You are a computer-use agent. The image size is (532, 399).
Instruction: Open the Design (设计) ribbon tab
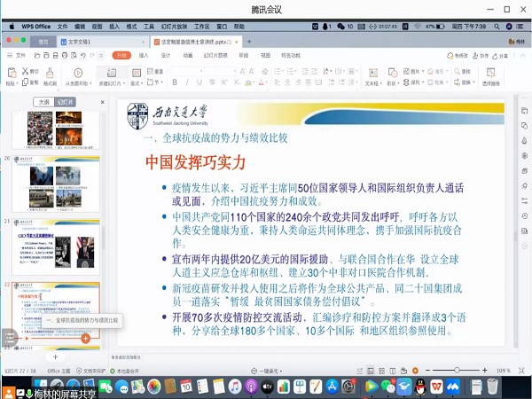click(x=166, y=55)
